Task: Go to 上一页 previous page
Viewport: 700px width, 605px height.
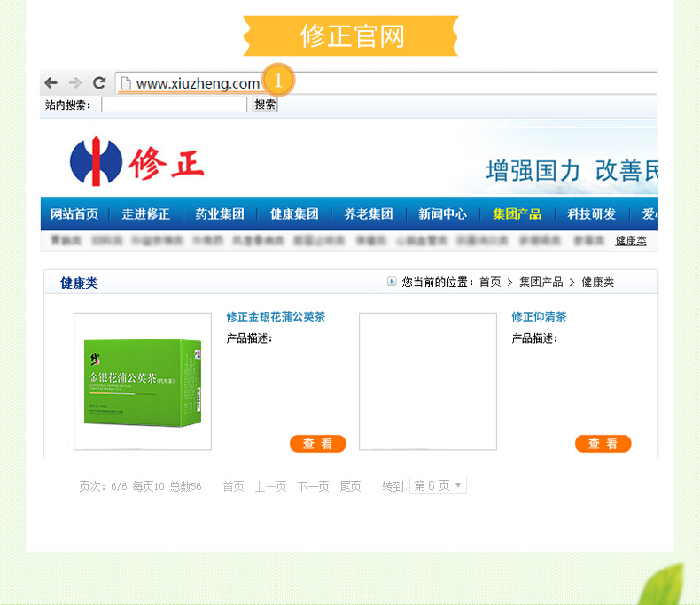Action: (270, 486)
